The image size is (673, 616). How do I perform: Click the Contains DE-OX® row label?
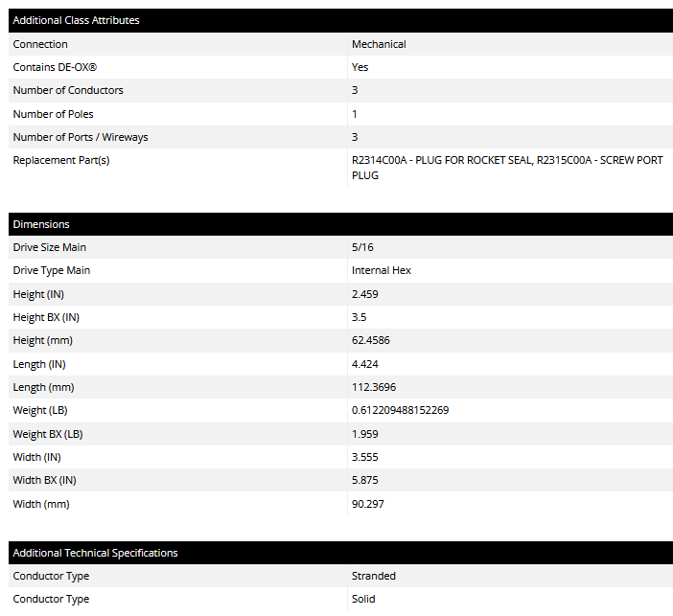click(56, 67)
